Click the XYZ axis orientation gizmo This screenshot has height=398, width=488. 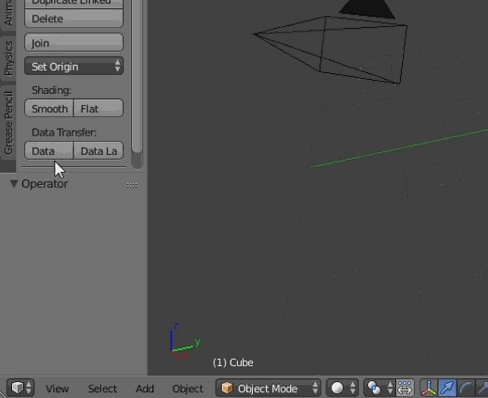[185, 342]
